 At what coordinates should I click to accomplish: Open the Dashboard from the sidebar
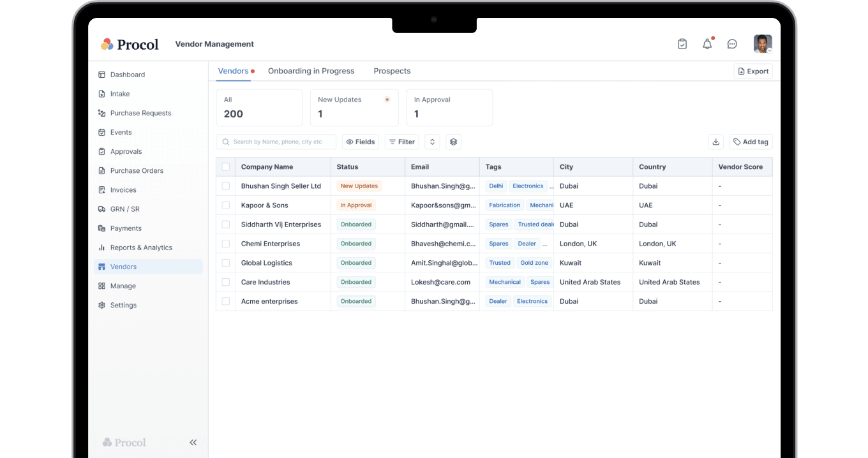click(x=128, y=75)
